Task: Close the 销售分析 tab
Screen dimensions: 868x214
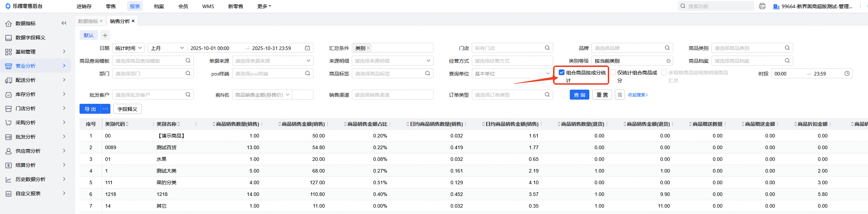Action: [133, 21]
